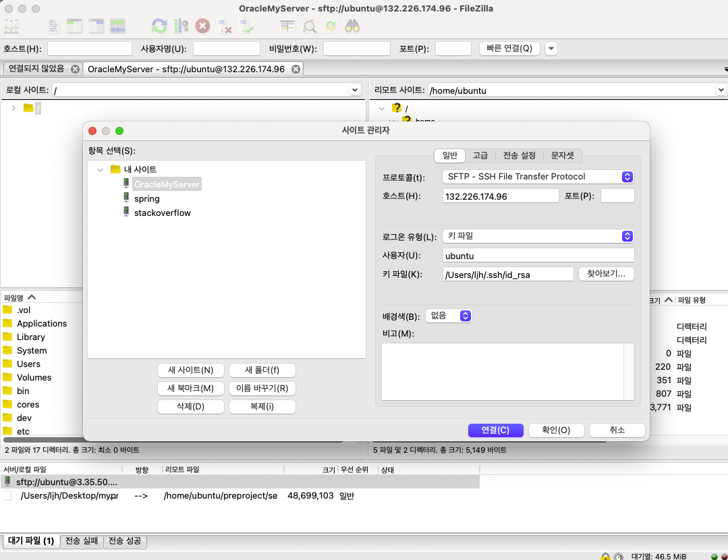
Task: Close the OracleMyServer connection tab
Action: click(296, 69)
